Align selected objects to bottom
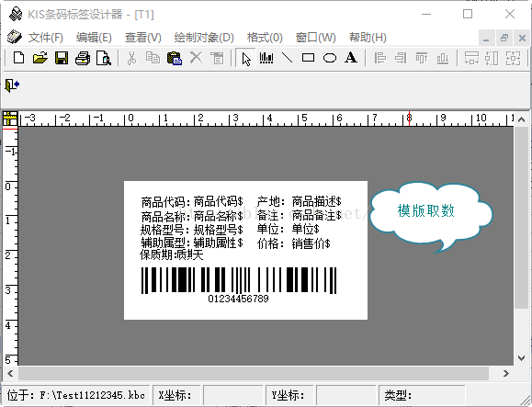Image resolution: width=532 pixels, height=407 pixels. coord(443,58)
